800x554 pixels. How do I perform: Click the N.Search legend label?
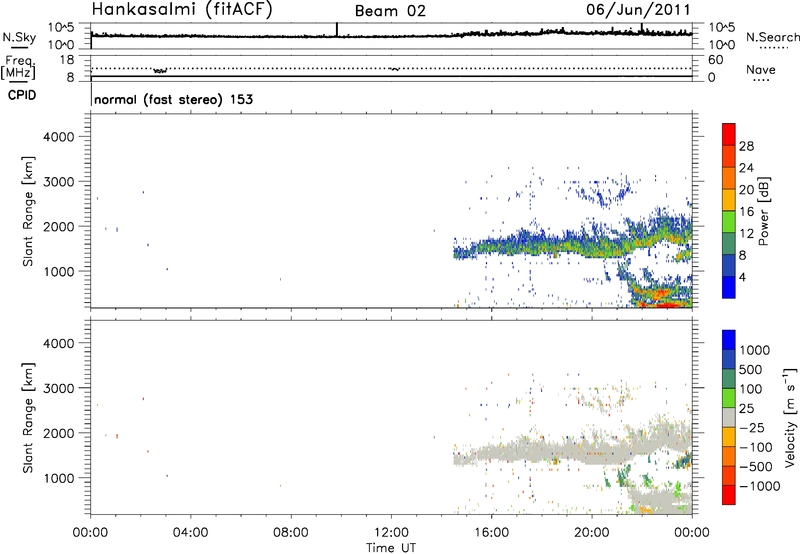772,37
